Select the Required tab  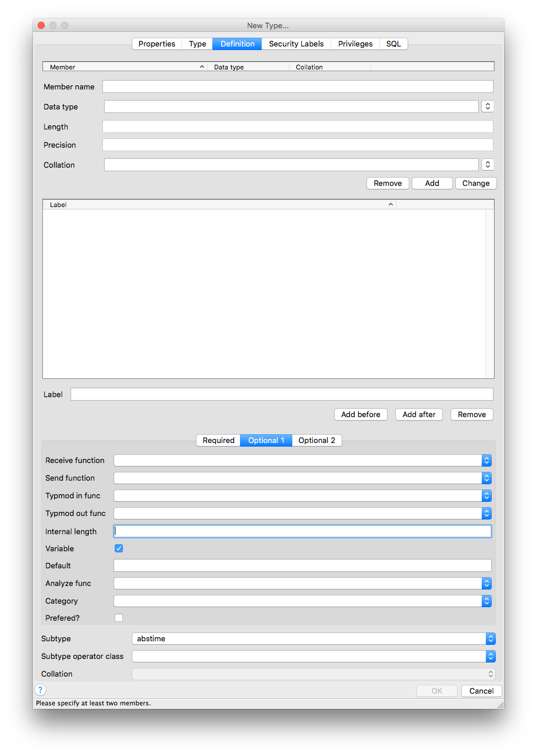coord(218,441)
